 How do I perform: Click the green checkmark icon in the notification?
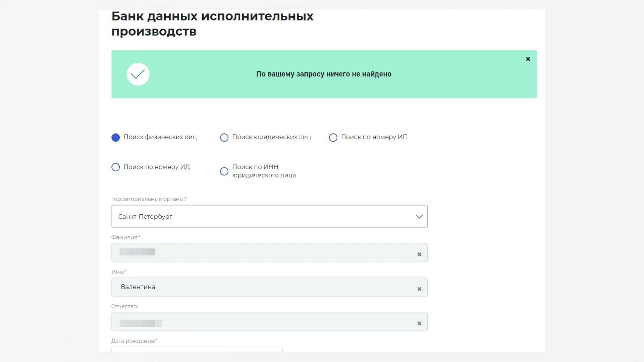138,74
